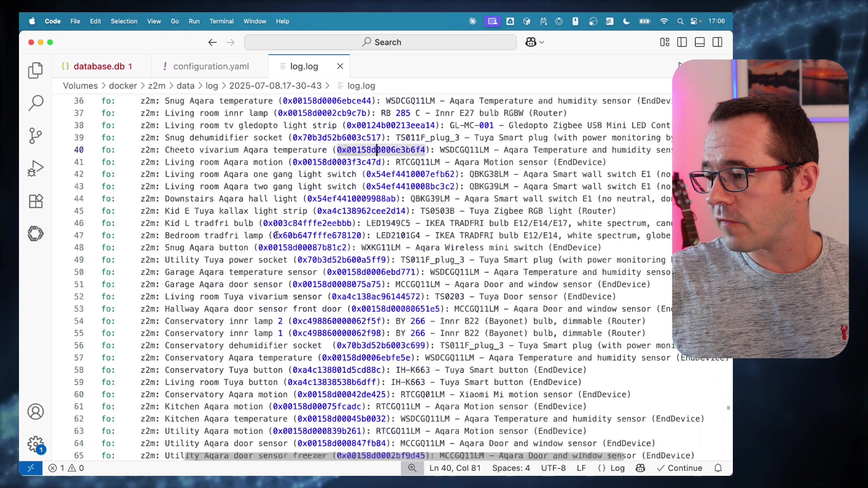This screenshot has height=488, width=868.
Task: Open the Search view in the activity bar
Action: [x=35, y=103]
